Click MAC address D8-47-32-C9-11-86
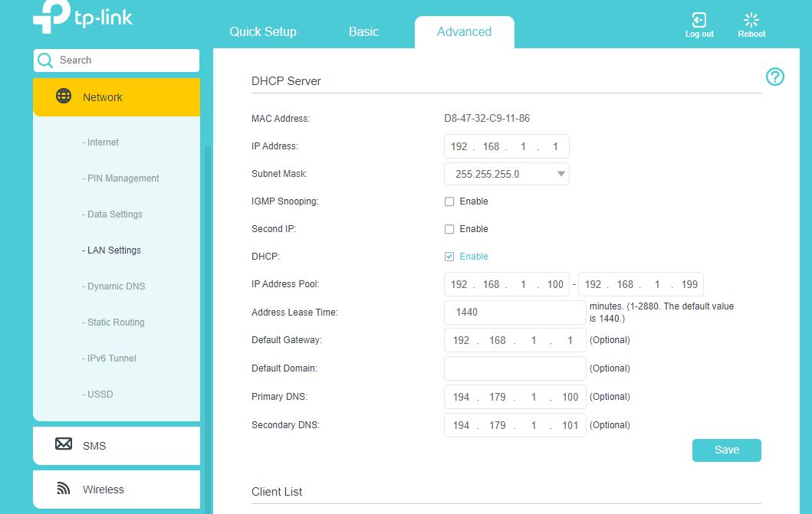The width and height of the screenshot is (812, 514). click(x=487, y=119)
